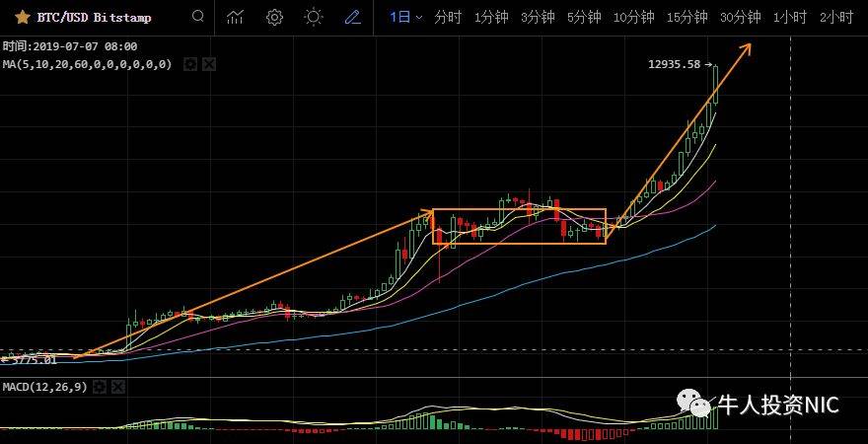Choose the 15分钟 interval
The width and height of the screenshot is (868, 444).
687,17
